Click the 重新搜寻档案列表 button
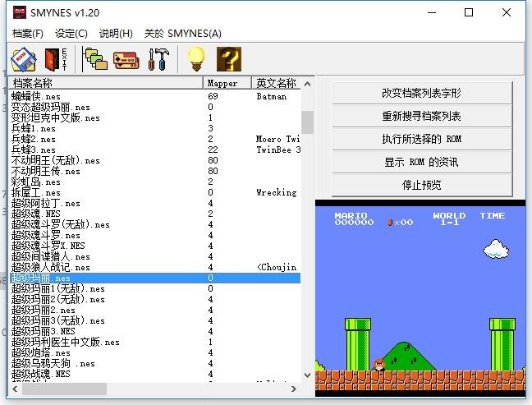The image size is (532, 405). tap(422, 116)
